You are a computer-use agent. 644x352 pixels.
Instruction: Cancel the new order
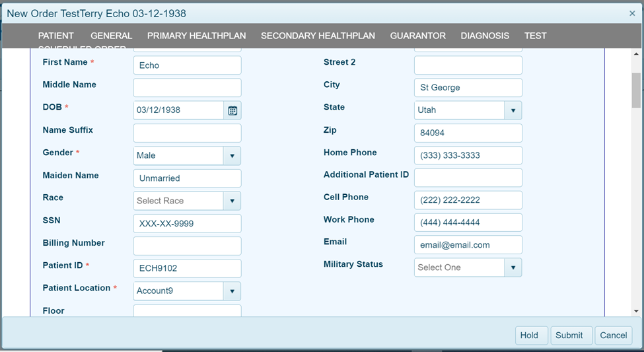613,335
